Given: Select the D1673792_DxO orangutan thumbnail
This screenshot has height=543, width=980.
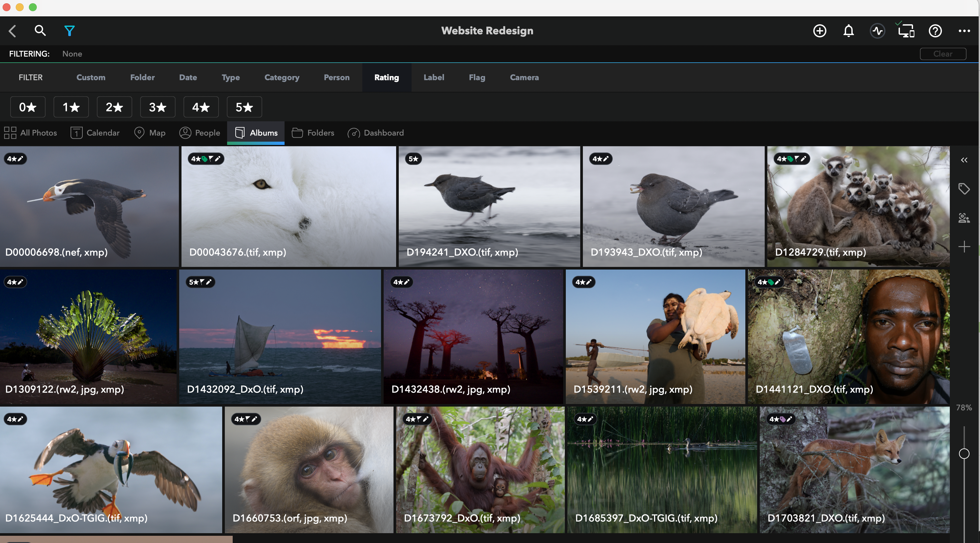Looking at the screenshot, I should (480, 470).
